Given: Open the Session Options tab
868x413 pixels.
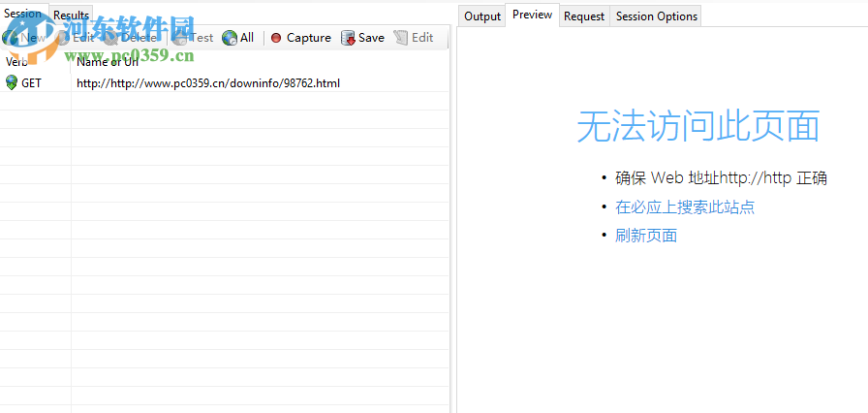Looking at the screenshot, I should (656, 16).
